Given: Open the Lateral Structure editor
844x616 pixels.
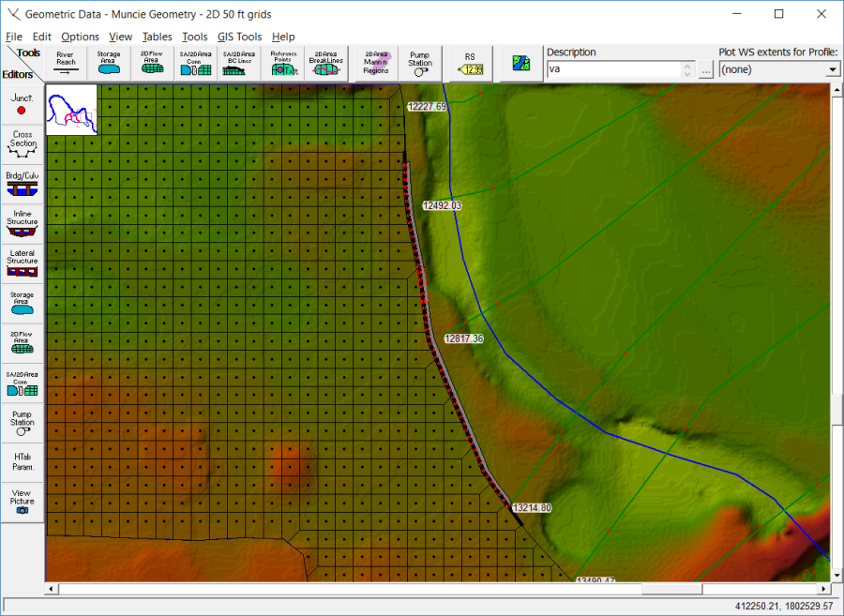Looking at the screenshot, I should point(21,261).
